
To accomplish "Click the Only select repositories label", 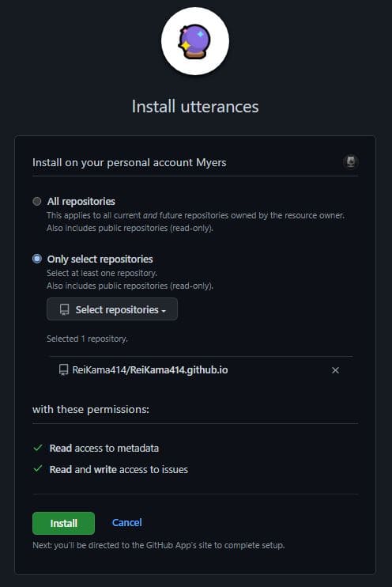I will [100, 259].
